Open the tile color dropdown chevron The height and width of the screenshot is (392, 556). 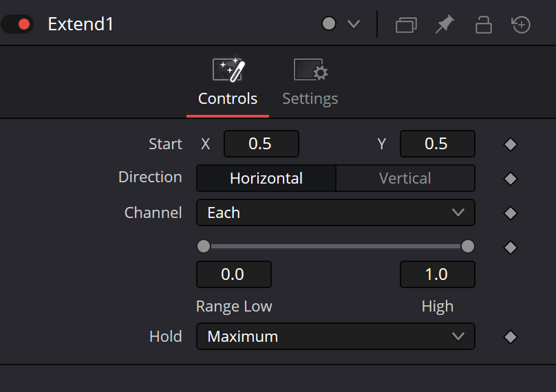coord(354,24)
